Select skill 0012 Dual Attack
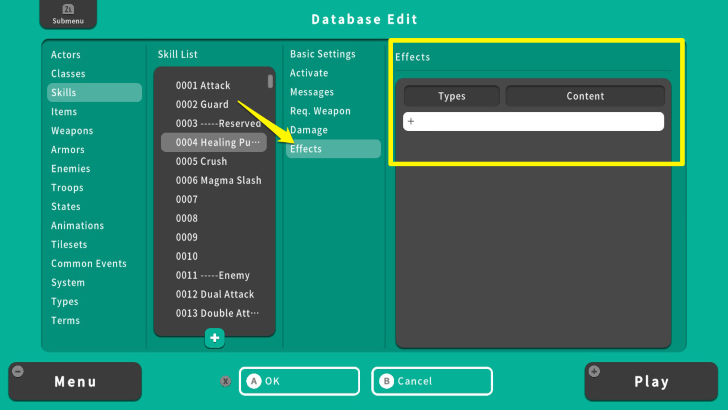Viewport: 728px width, 410px height. pos(214,295)
